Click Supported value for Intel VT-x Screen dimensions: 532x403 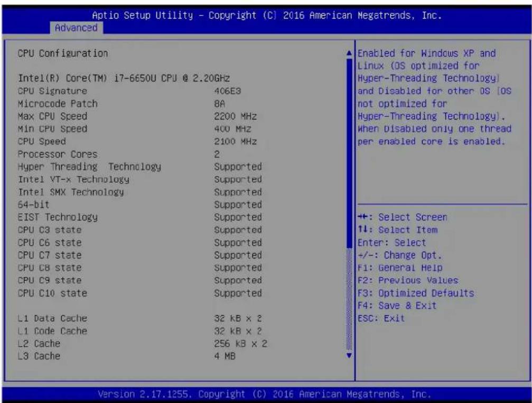[x=238, y=179]
